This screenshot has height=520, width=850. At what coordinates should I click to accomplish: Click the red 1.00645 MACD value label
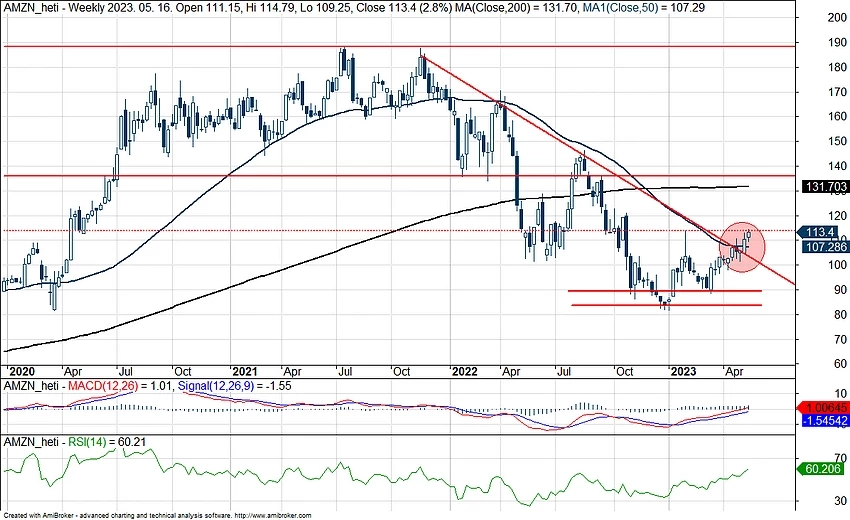point(823,407)
